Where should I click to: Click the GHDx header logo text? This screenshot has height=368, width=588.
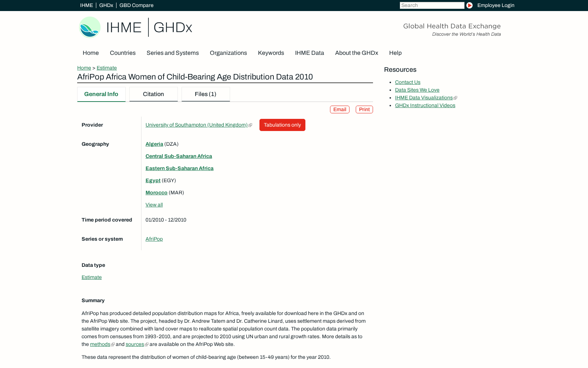click(x=173, y=27)
